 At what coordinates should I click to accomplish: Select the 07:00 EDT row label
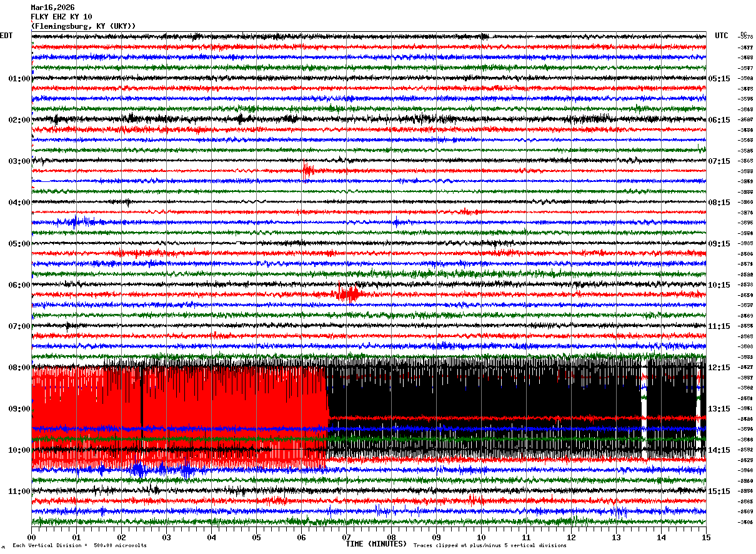pyautogui.click(x=19, y=326)
